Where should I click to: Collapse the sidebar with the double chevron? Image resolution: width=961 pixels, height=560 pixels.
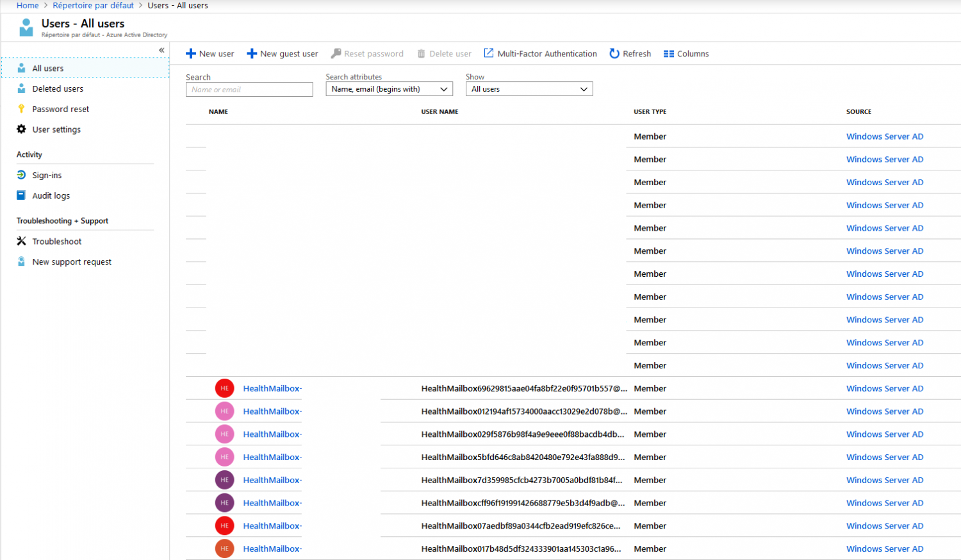161,50
